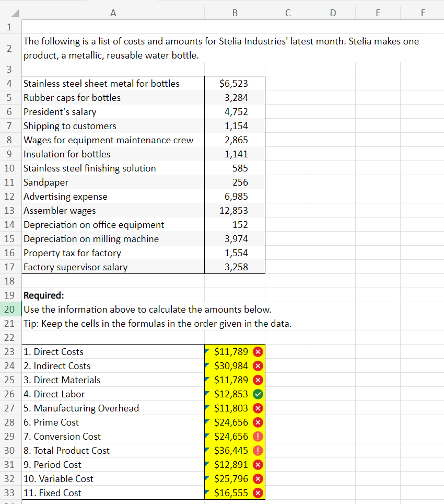Screen dimensions: 444x504
Task: Select column D header
Action: (x=333, y=13)
